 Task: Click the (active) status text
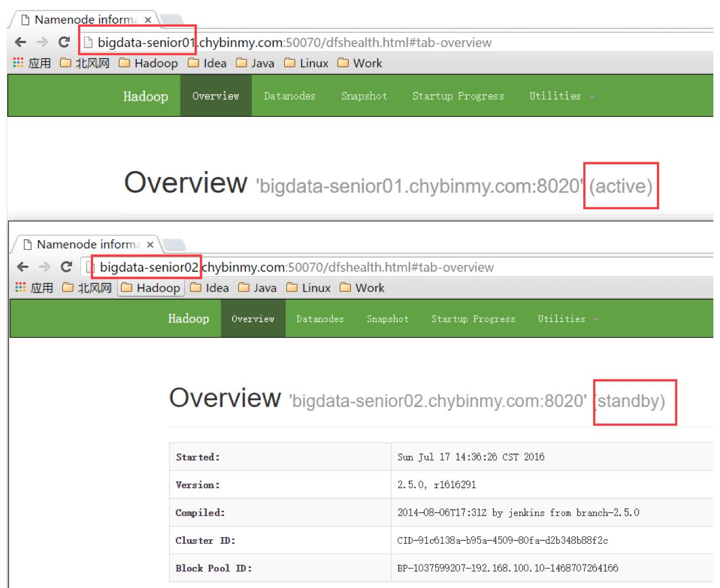[621, 186]
